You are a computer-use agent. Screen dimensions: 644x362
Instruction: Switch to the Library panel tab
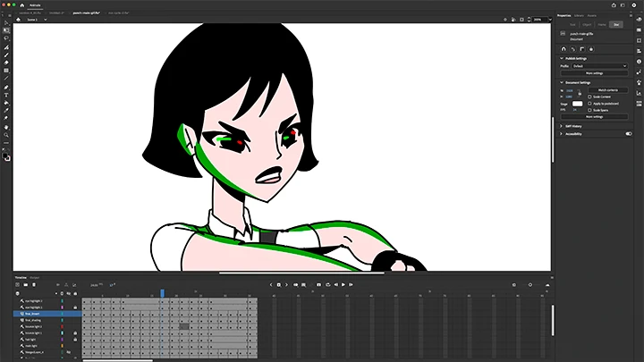[579, 15]
